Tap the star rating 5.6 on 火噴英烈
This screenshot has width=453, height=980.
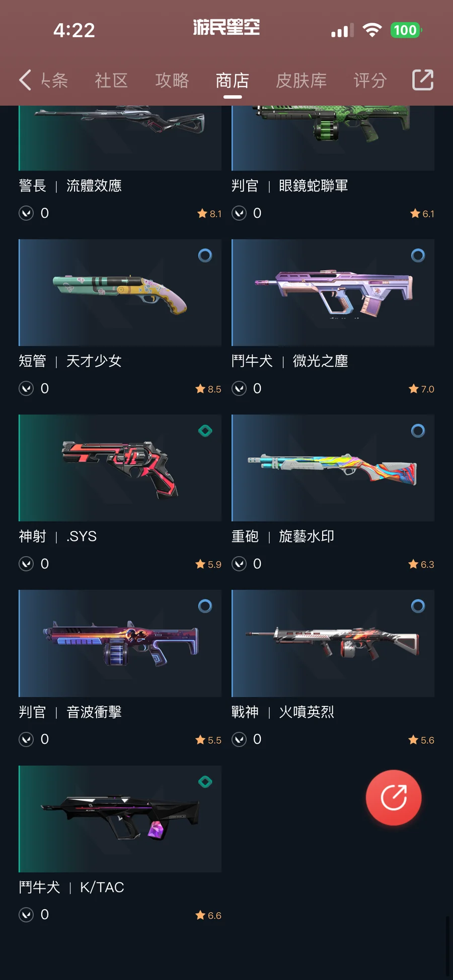421,740
